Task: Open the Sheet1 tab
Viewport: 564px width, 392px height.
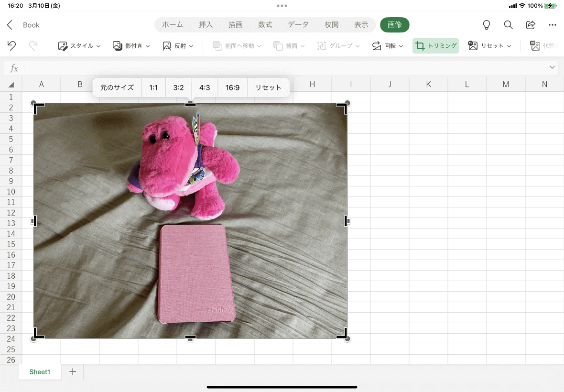Action: 40,372
